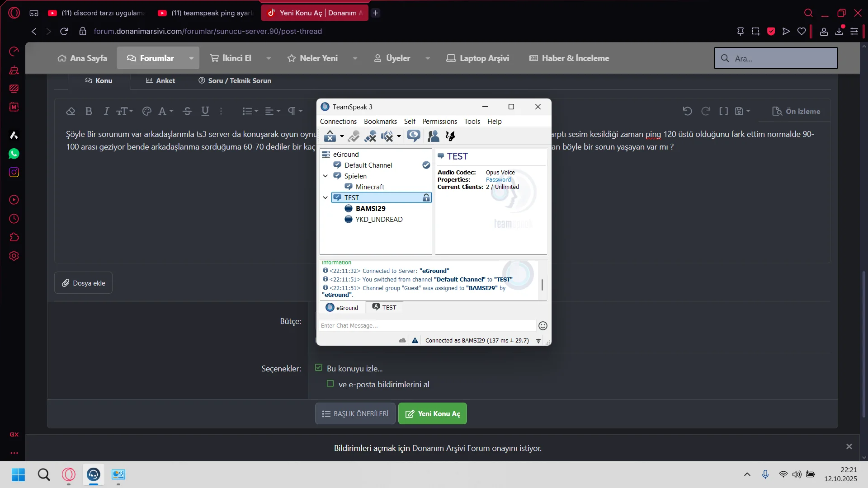The width and height of the screenshot is (868, 488).
Task: Collapse the Spielen channel tree
Action: [325, 176]
